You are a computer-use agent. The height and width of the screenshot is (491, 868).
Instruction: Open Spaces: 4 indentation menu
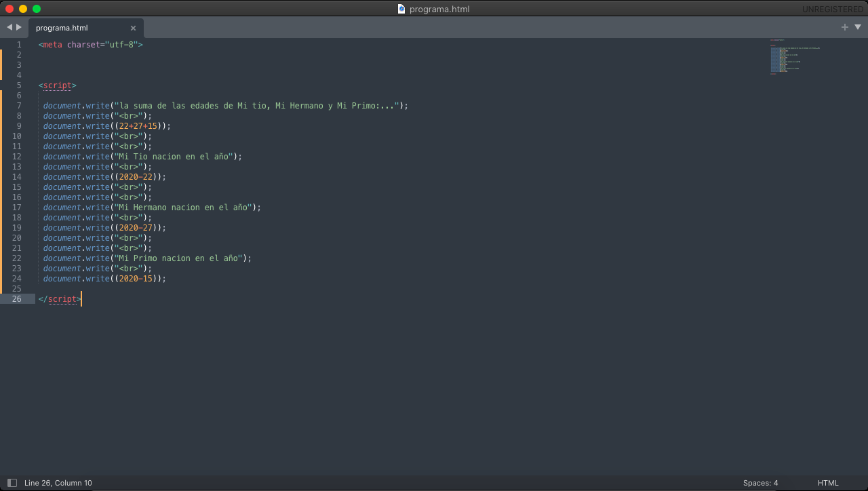point(761,483)
